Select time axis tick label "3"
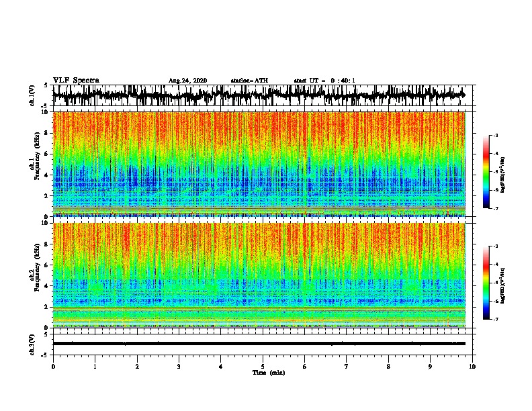Viewport: 532px width, 411px height. [179, 367]
